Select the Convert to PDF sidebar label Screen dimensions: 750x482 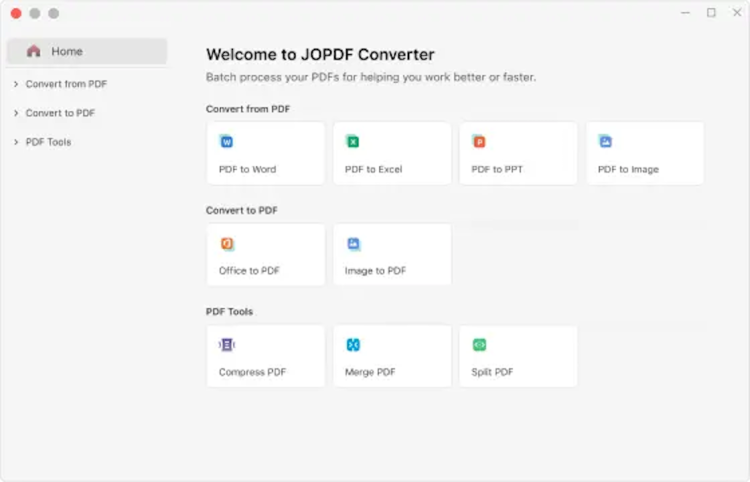[x=60, y=113]
